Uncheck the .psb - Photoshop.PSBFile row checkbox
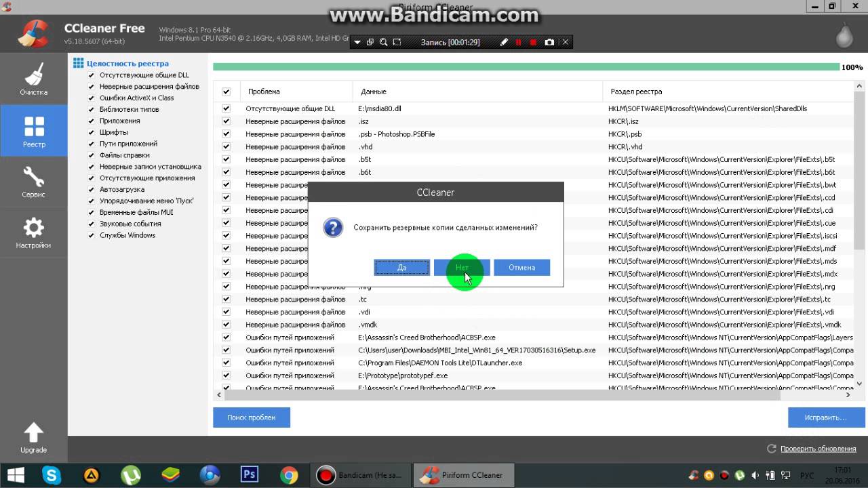The height and width of the screenshot is (488, 868). pyautogui.click(x=226, y=134)
